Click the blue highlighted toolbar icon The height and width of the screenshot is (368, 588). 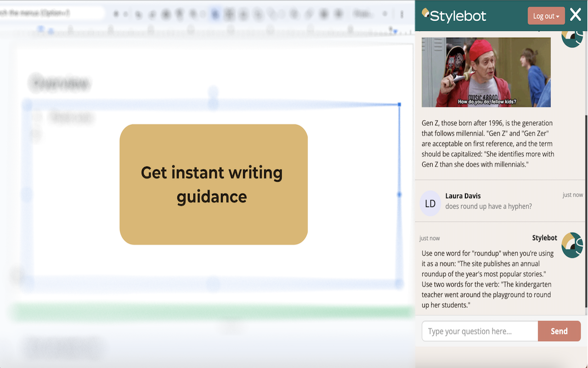coord(215,14)
